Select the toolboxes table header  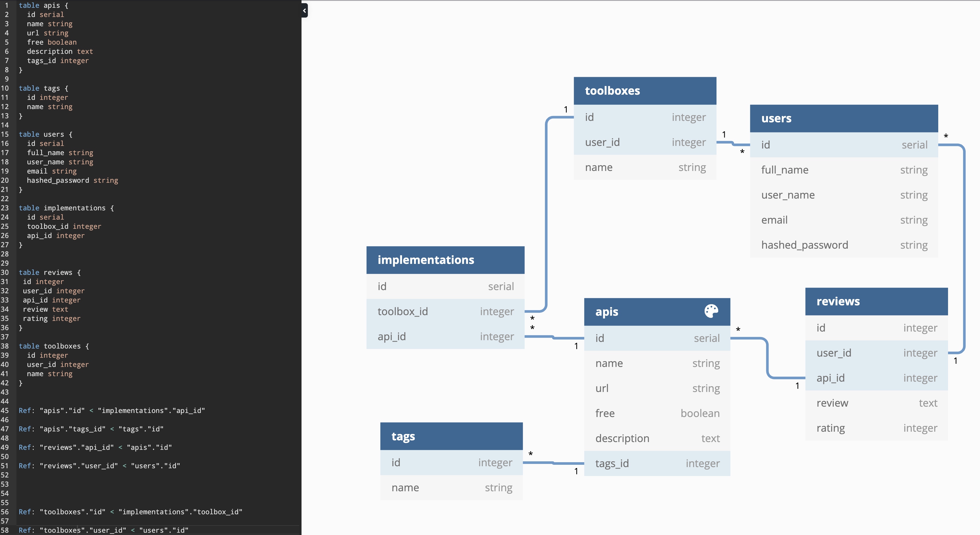(645, 91)
